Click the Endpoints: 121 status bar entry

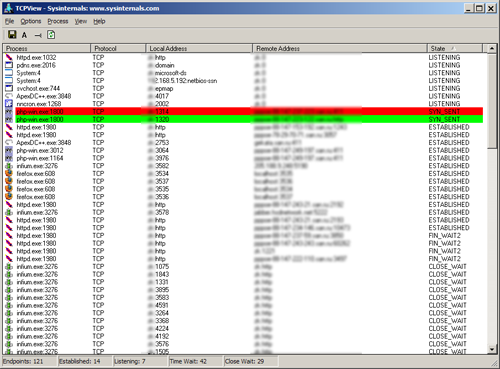(x=29, y=361)
